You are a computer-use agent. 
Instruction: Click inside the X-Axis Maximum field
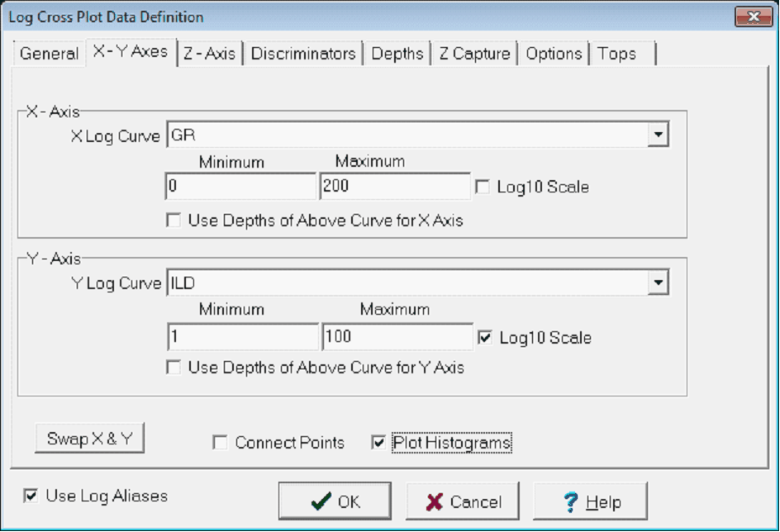394,187
